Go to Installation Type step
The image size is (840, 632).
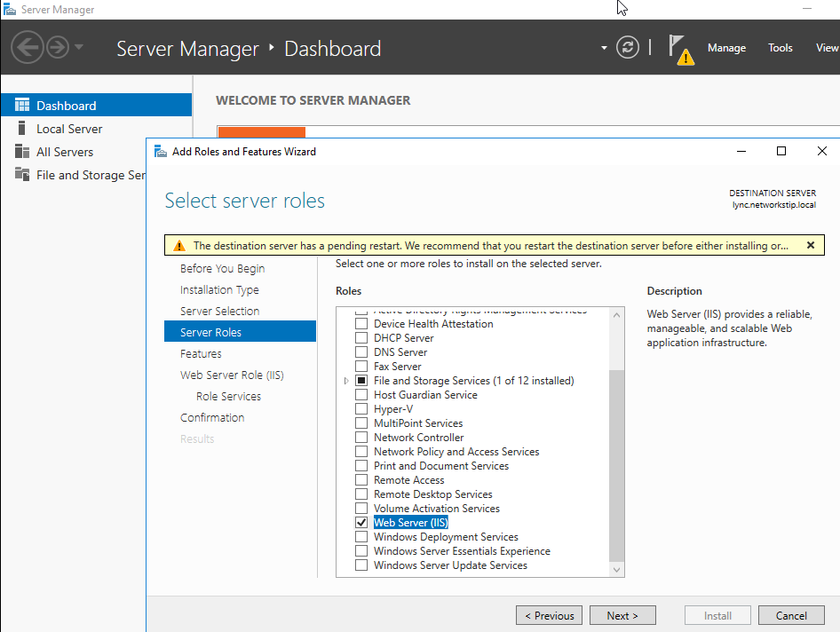coord(219,289)
